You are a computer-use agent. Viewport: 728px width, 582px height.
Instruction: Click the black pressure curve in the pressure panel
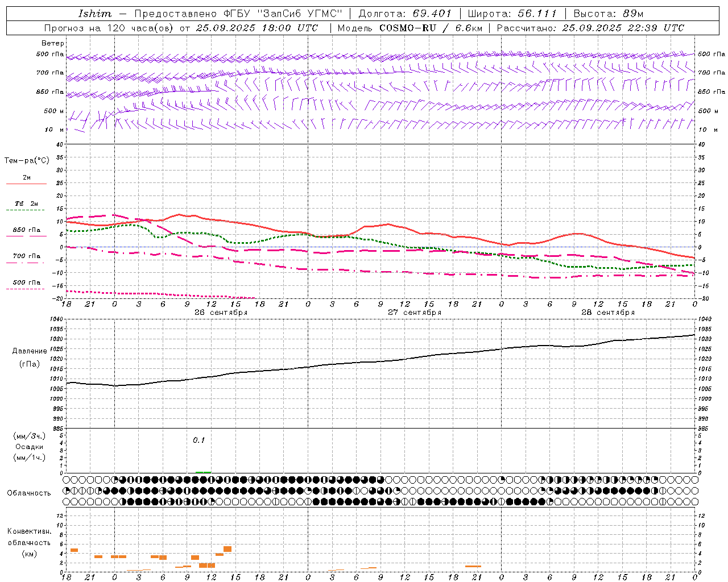pyautogui.click(x=381, y=363)
